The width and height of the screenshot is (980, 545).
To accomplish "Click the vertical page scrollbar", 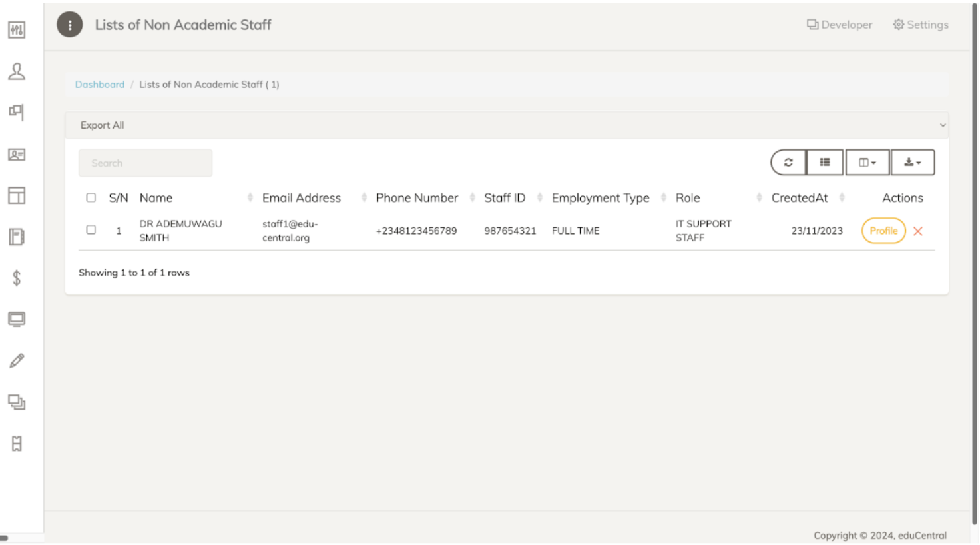I will coord(975,267).
